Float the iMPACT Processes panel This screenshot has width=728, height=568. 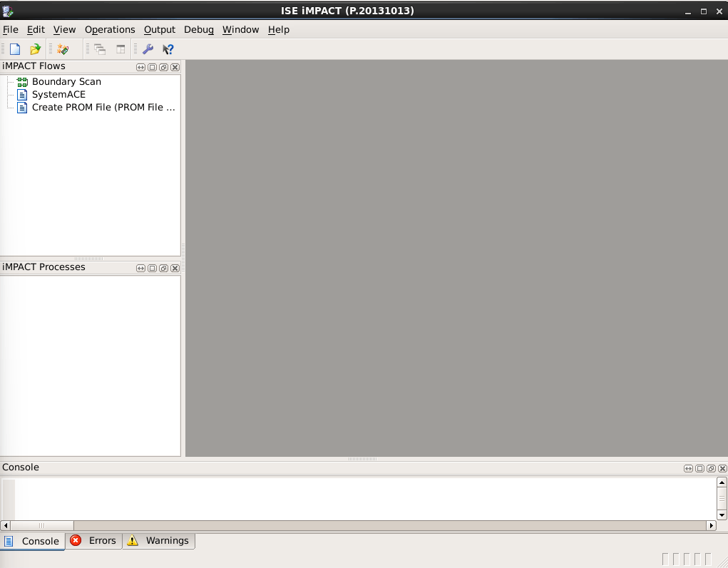click(x=163, y=268)
